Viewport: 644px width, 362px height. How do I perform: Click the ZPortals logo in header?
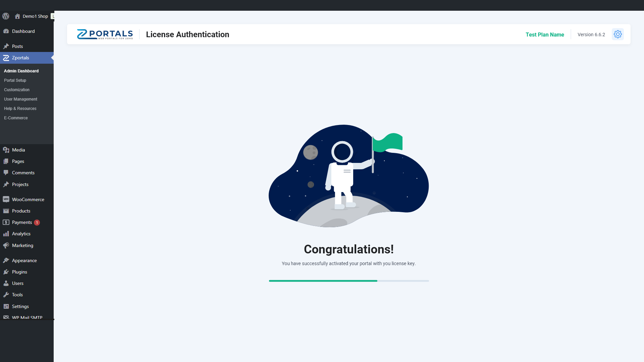tap(105, 34)
